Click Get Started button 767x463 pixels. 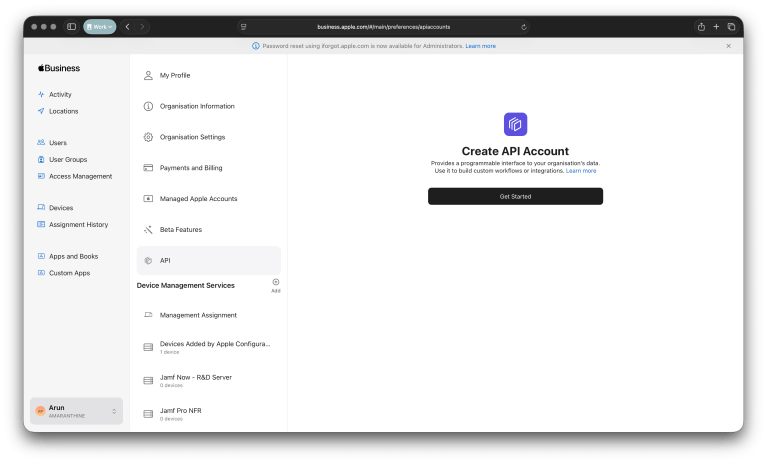[515, 197]
